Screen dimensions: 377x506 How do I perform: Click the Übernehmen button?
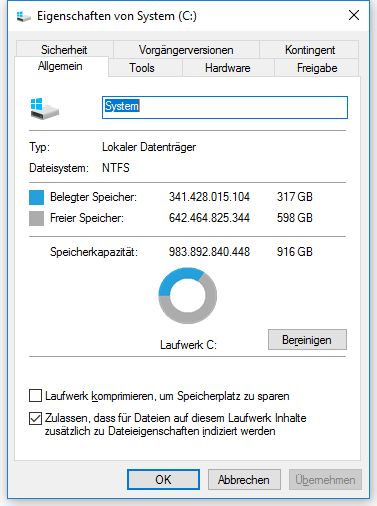[325, 480]
